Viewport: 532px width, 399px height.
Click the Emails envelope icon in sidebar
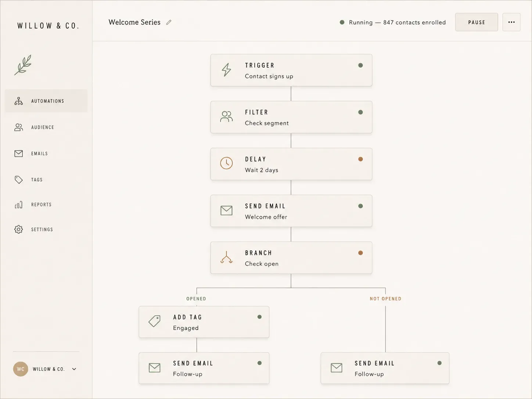click(x=19, y=154)
